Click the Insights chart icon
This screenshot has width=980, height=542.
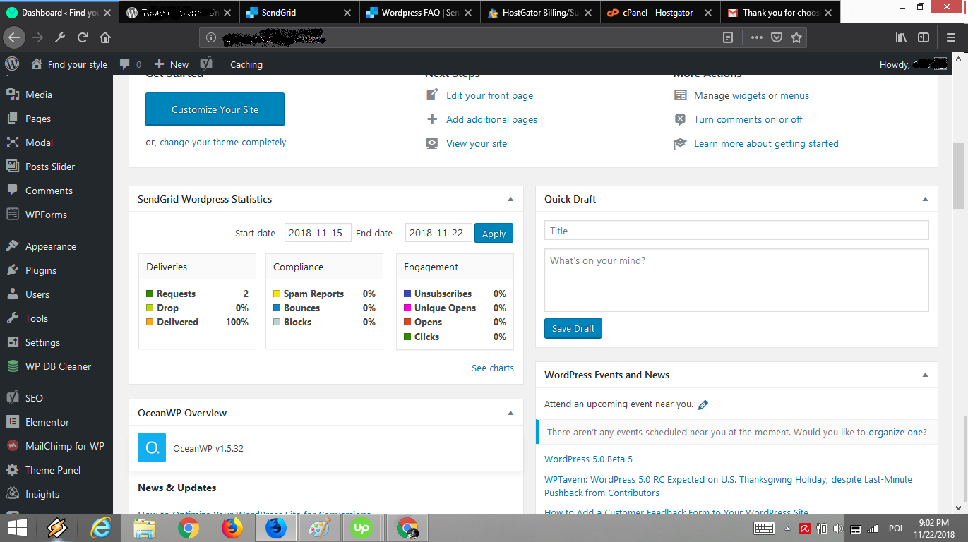[x=12, y=494]
